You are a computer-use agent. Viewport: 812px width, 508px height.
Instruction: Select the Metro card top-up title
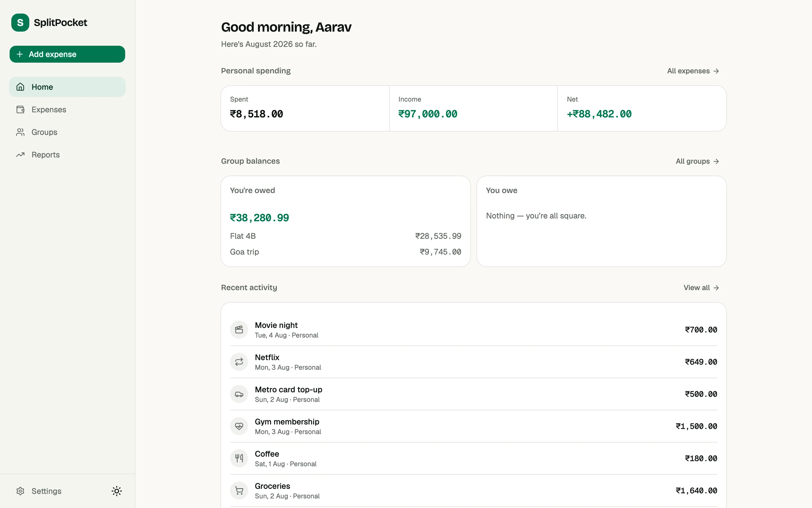click(288, 390)
